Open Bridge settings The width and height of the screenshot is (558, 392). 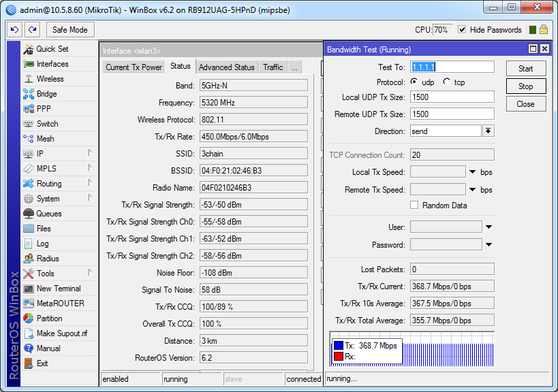click(x=59, y=94)
